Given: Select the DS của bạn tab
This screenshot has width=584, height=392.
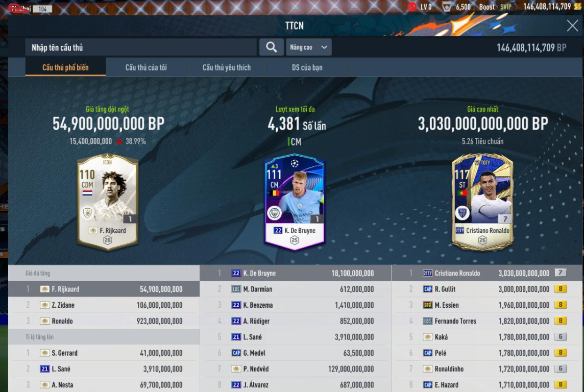Looking at the screenshot, I should 307,67.
